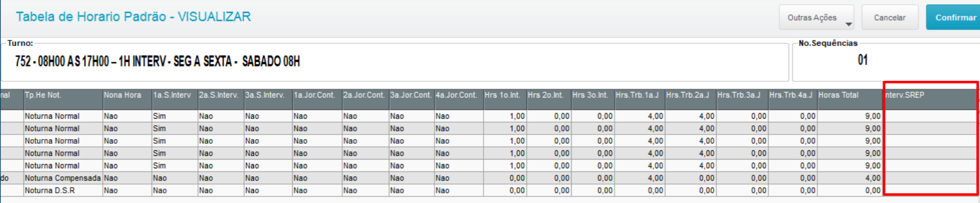Click Hrs.Trb.1a.J 4,00 in Noturna Compensada row

639,178
